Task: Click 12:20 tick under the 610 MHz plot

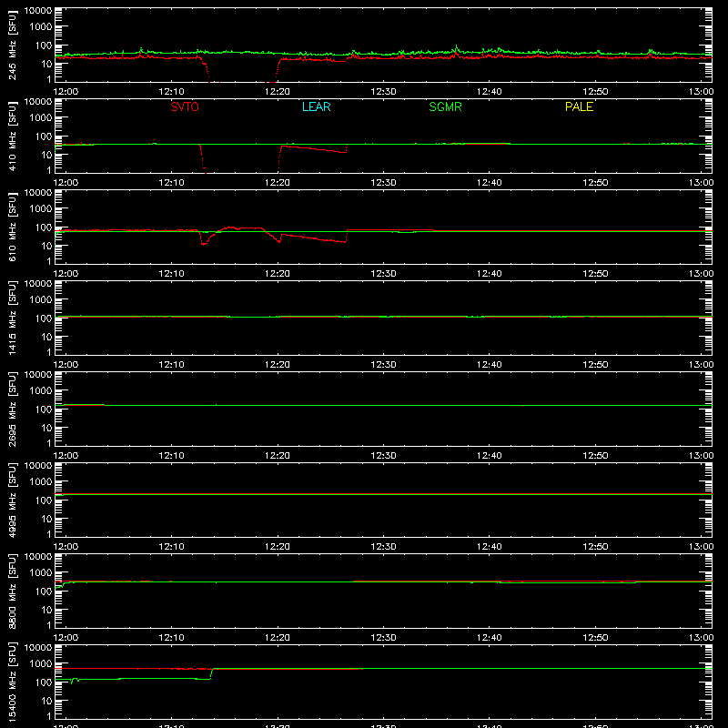Action: point(278,274)
